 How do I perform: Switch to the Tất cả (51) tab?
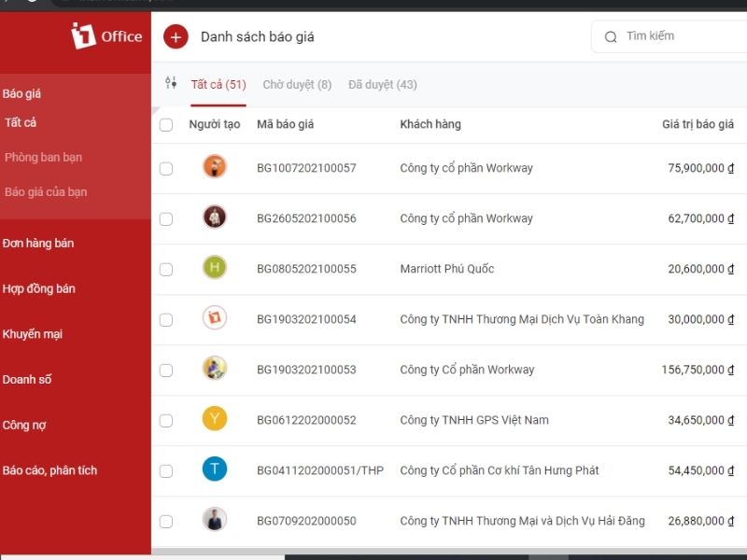click(x=218, y=85)
